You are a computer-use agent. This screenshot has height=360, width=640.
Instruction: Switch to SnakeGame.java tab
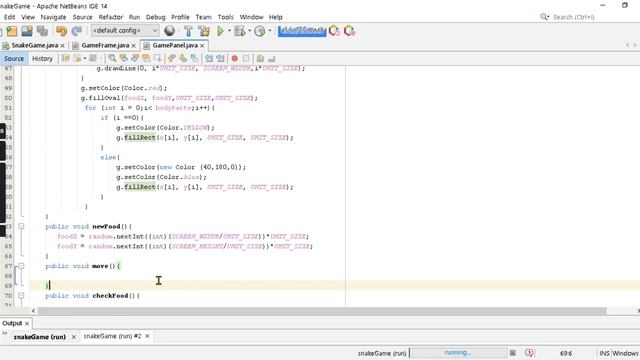pyautogui.click(x=34, y=45)
